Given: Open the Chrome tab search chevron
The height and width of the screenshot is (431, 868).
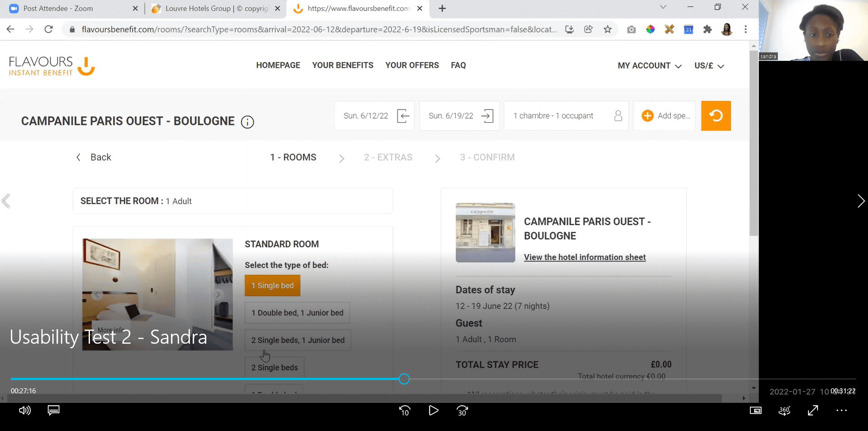Looking at the screenshot, I should (x=663, y=7).
